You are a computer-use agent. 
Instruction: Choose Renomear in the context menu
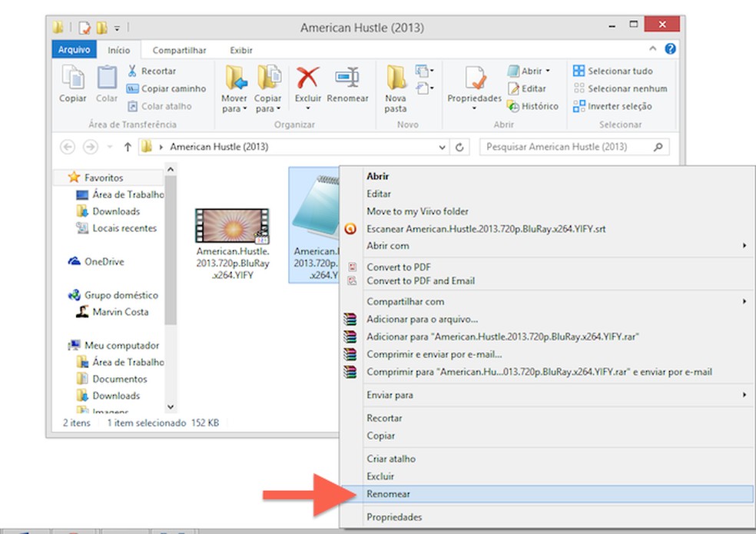(x=547, y=494)
